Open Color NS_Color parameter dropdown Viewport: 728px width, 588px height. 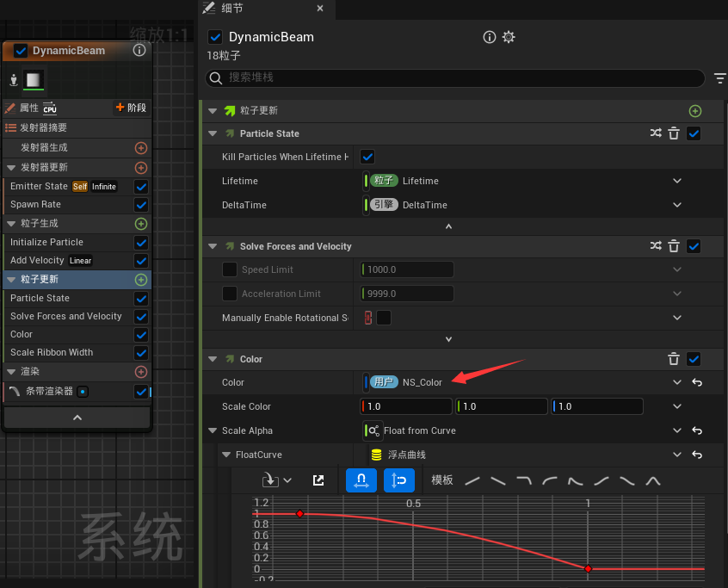(677, 382)
